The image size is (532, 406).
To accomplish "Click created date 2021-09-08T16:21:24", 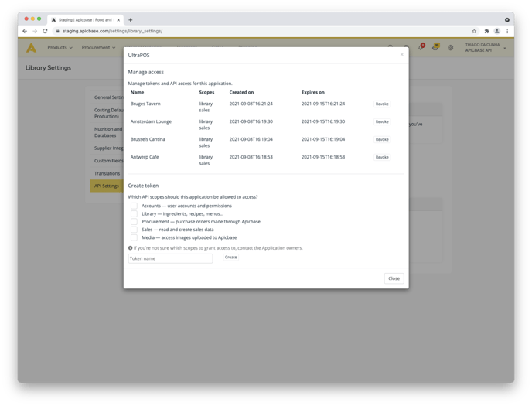I will (251, 104).
